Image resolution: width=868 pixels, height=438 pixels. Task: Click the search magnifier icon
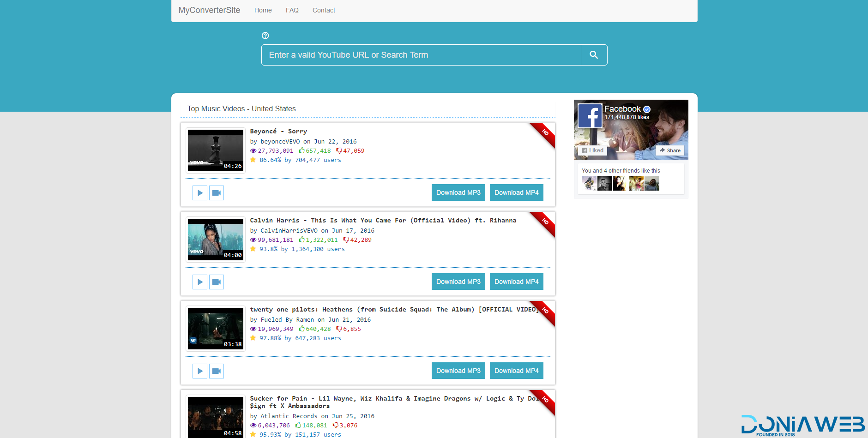point(594,55)
